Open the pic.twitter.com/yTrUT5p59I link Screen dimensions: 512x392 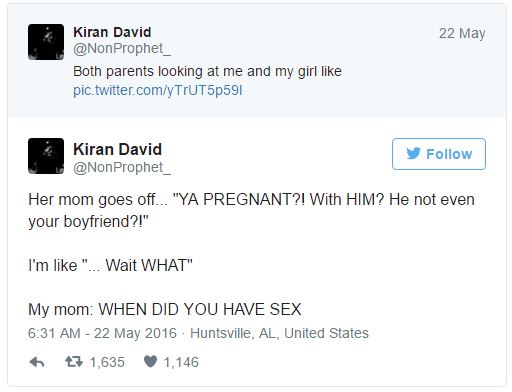tap(158, 90)
